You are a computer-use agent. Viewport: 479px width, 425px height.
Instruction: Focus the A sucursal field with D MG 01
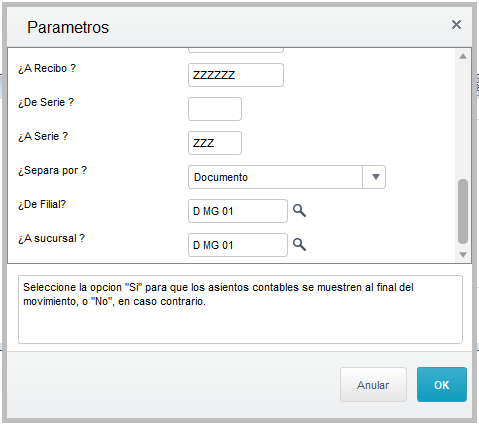click(x=238, y=245)
